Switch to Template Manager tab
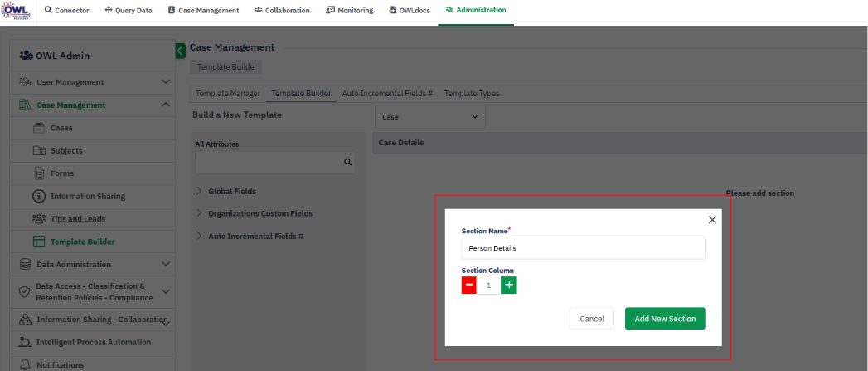The height and width of the screenshot is (371, 868). point(227,93)
